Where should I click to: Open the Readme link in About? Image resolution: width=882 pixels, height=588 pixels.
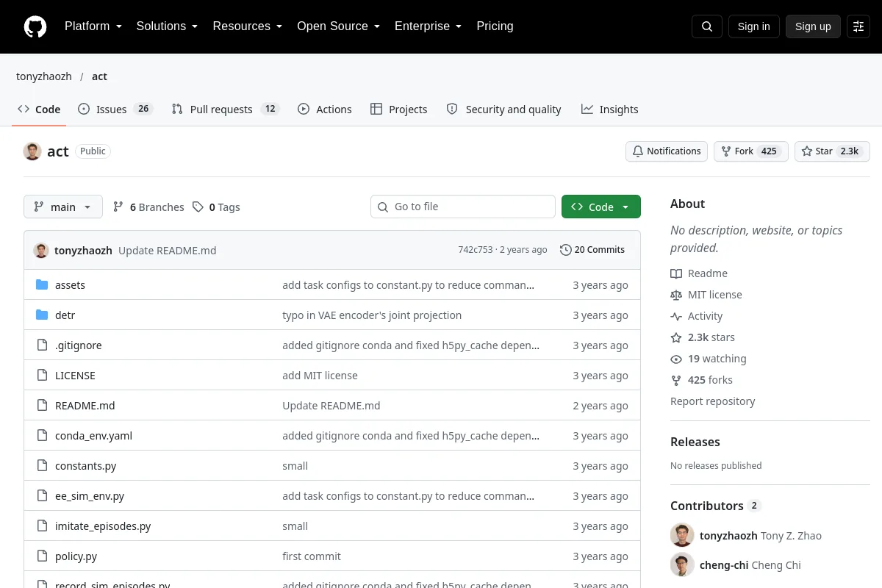tap(699, 273)
